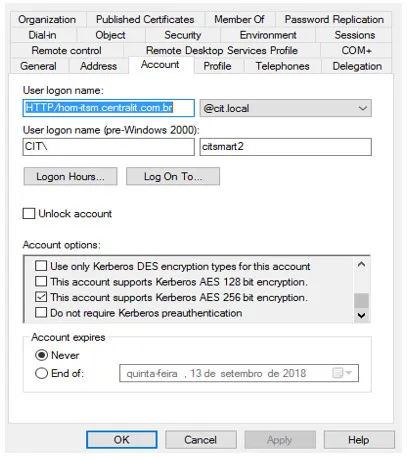408x459 pixels.
Task: Open the Environment tab
Action: point(268,35)
